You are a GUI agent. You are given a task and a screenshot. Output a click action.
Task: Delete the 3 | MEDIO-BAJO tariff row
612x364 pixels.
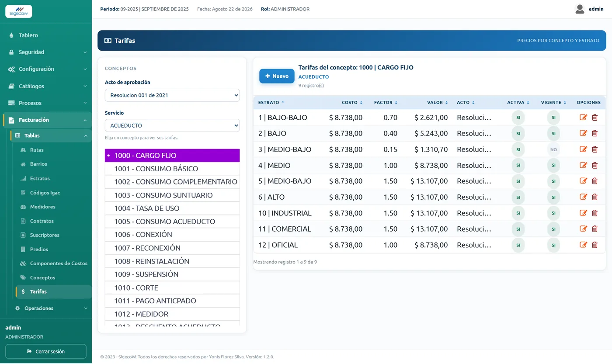point(595,149)
